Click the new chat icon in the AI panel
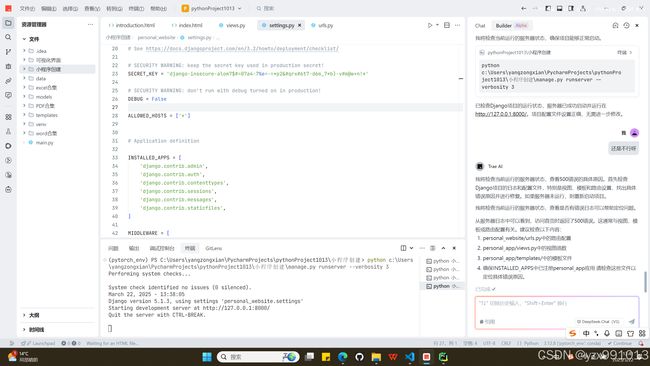 tap(615, 26)
